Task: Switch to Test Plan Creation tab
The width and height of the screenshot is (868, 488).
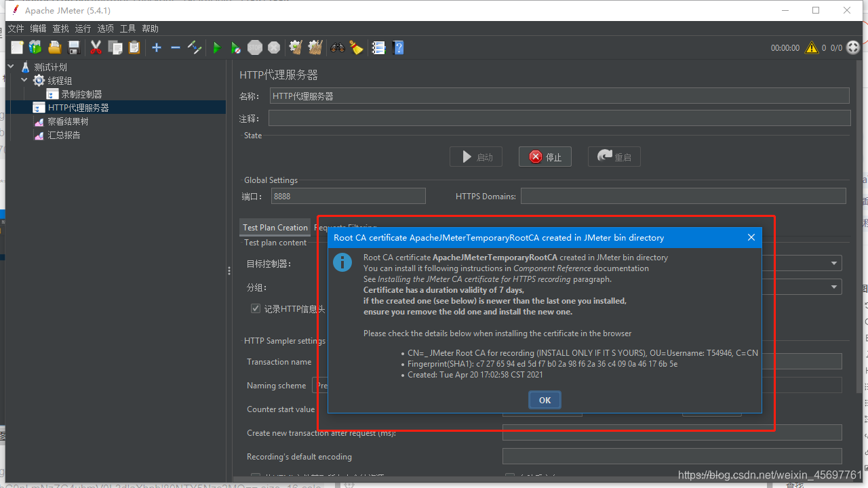Action: click(275, 227)
